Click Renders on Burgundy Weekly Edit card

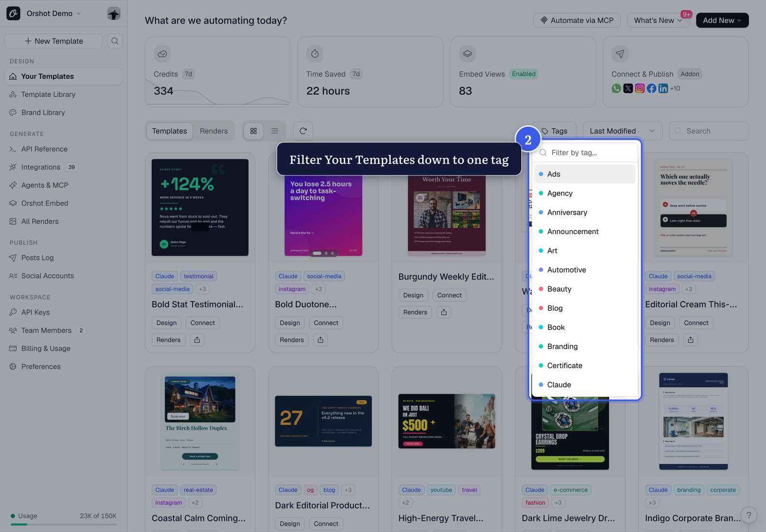pyautogui.click(x=415, y=312)
